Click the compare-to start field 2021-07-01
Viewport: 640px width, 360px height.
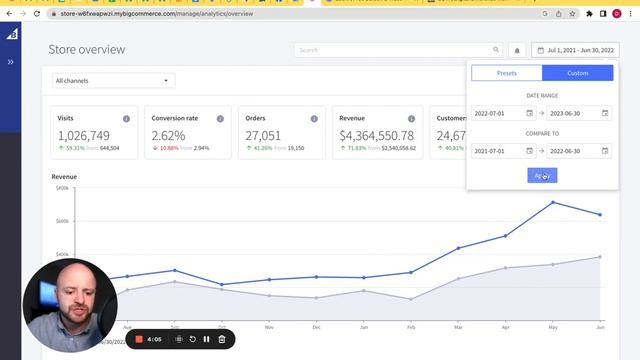(x=503, y=151)
